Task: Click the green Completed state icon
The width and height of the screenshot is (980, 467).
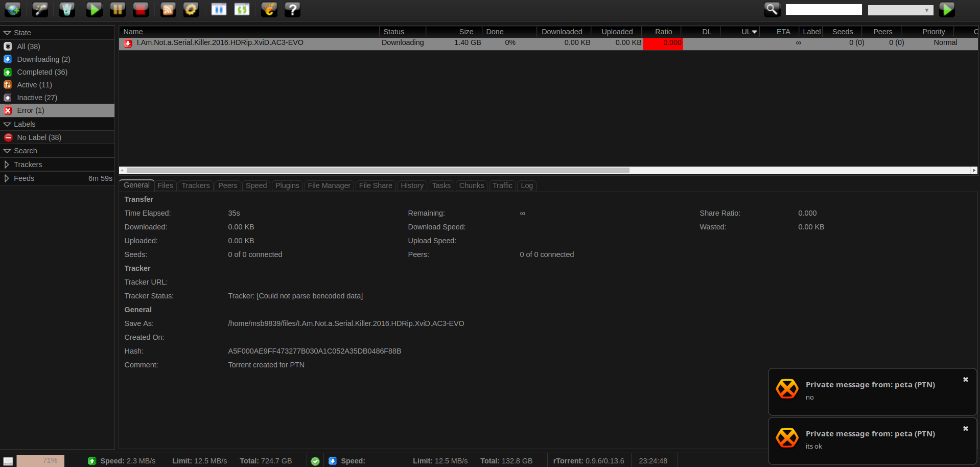Action: (8, 72)
